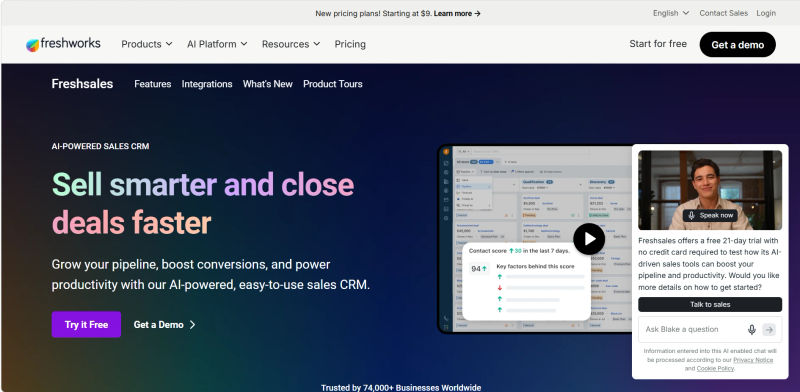Click 'Trusted by 74,000+ Businesses Worldwide' text

(401, 388)
